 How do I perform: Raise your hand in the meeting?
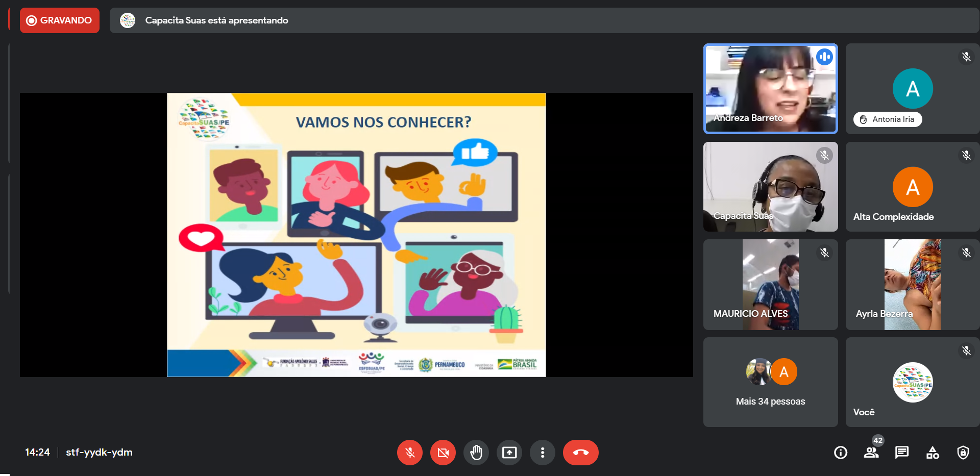click(476, 453)
